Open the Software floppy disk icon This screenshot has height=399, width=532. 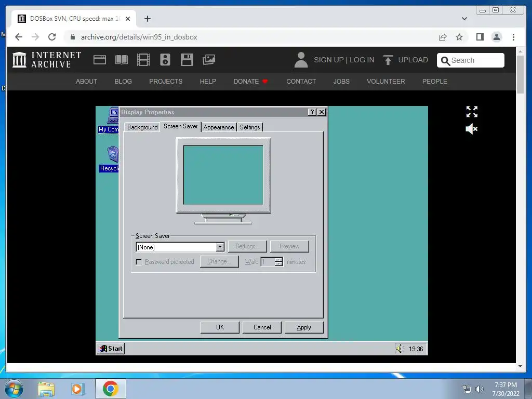point(187,60)
